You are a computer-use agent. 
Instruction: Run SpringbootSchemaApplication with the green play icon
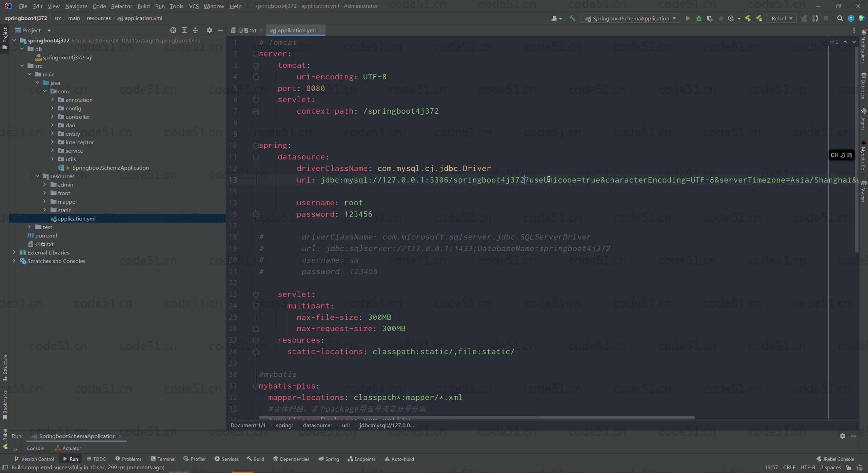click(688, 19)
